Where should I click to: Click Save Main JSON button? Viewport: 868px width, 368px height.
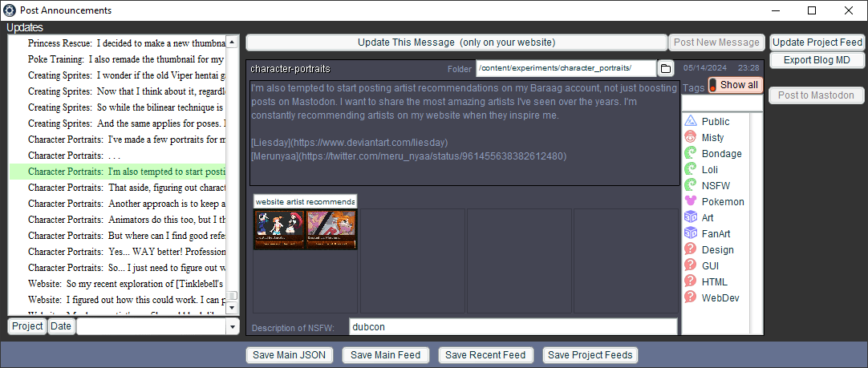click(x=291, y=355)
